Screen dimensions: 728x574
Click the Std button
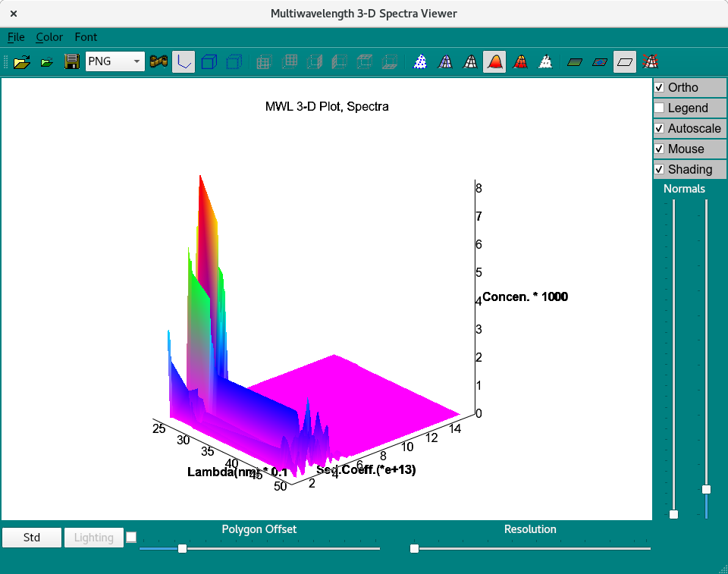click(x=32, y=537)
